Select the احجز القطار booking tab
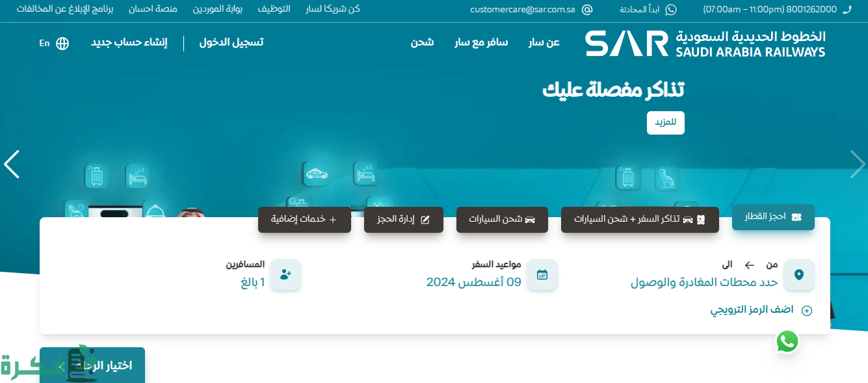The width and height of the screenshot is (868, 383). (x=773, y=217)
